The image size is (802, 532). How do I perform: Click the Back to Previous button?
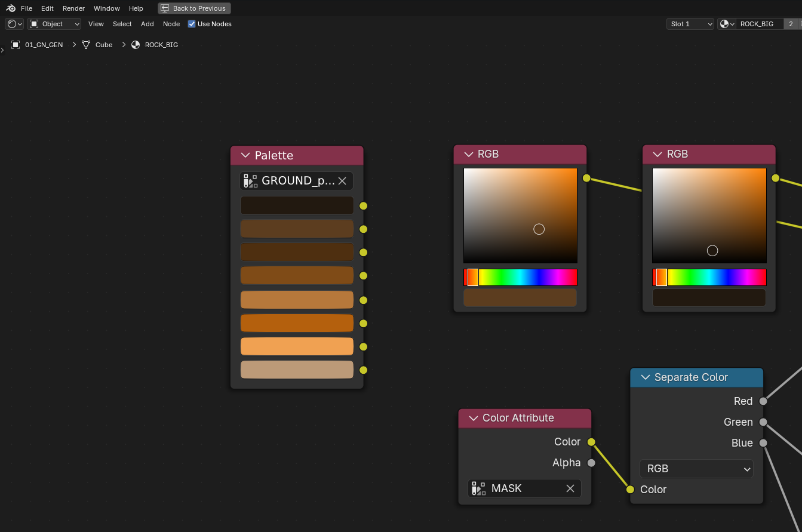tap(194, 8)
